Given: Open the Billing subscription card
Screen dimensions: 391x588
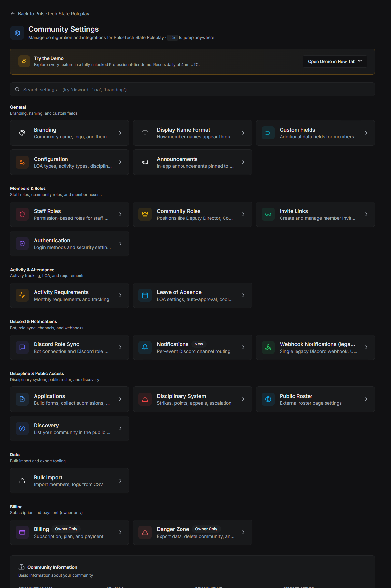Looking at the screenshot, I should tap(69, 532).
